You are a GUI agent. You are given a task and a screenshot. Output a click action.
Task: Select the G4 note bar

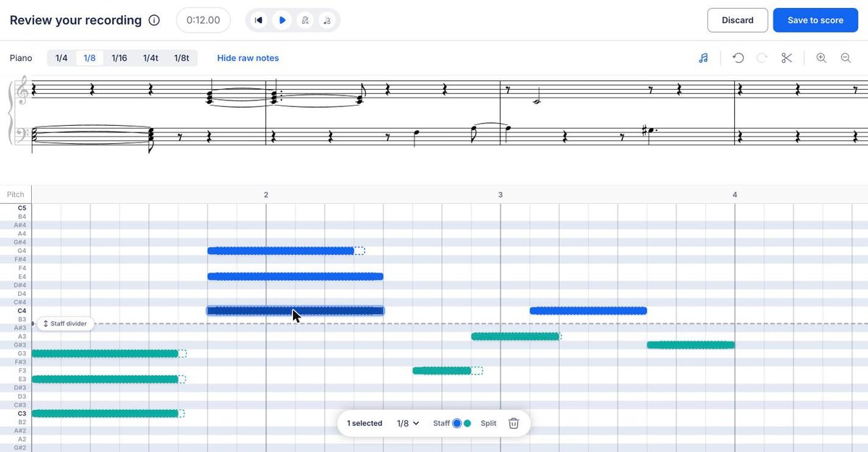point(281,251)
